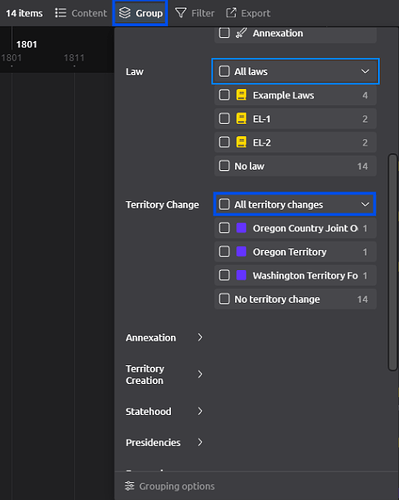Check the All territory changes checkbox
The width and height of the screenshot is (399, 500).
(x=224, y=204)
